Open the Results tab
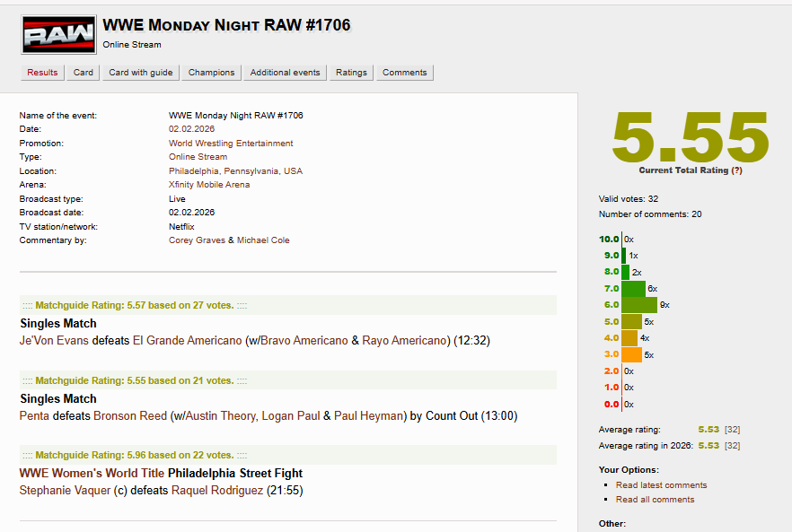The width and height of the screenshot is (792, 532). coord(42,72)
